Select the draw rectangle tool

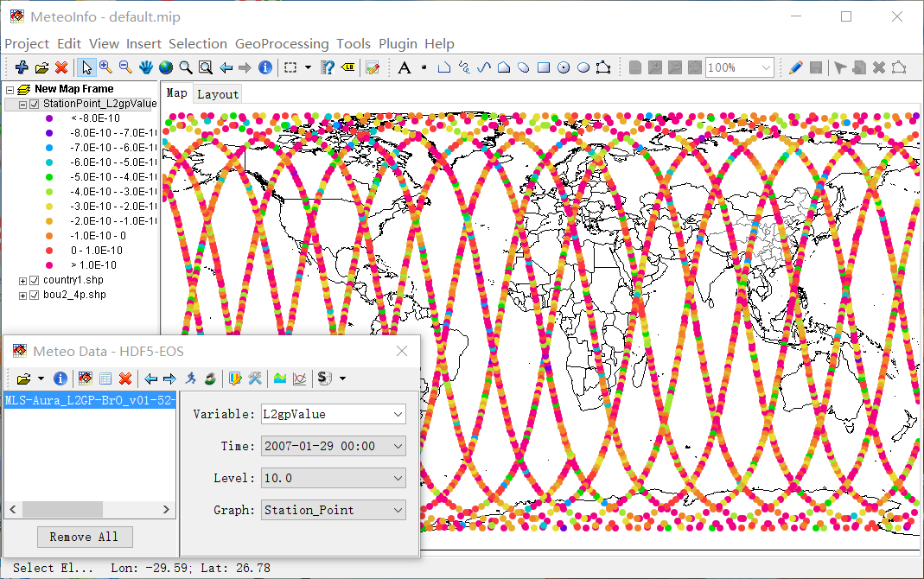(x=544, y=67)
